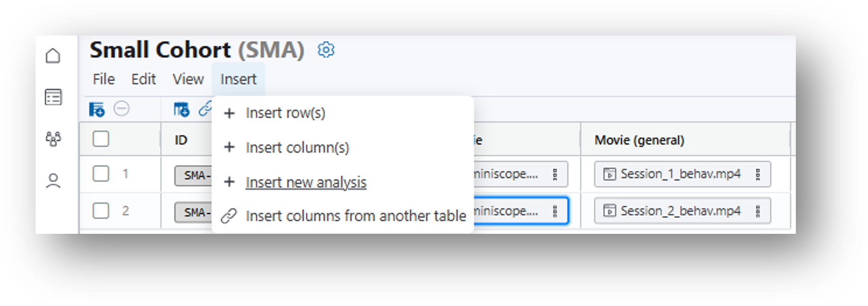Check the row 2 checkbox
Image resolution: width=868 pixels, height=306 pixels.
tap(101, 210)
